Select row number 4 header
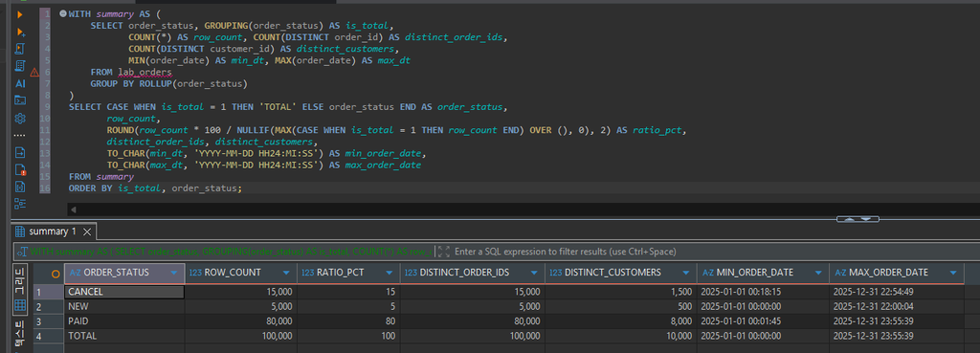 (x=48, y=336)
